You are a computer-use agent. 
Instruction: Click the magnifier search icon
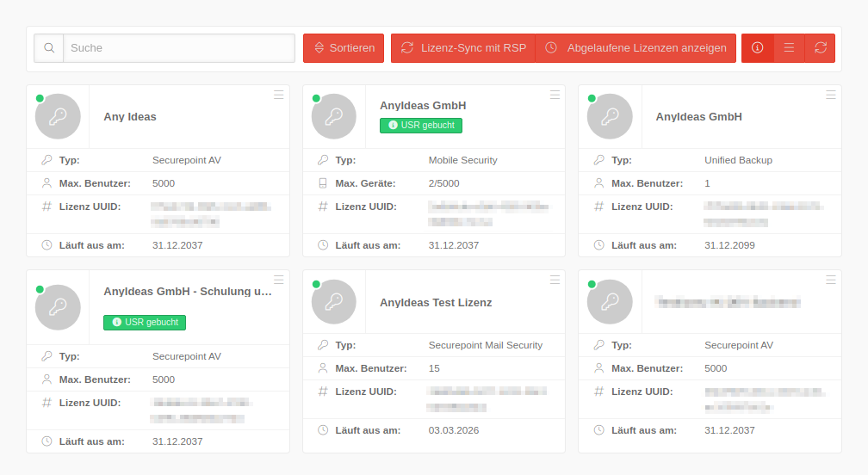(49, 48)
